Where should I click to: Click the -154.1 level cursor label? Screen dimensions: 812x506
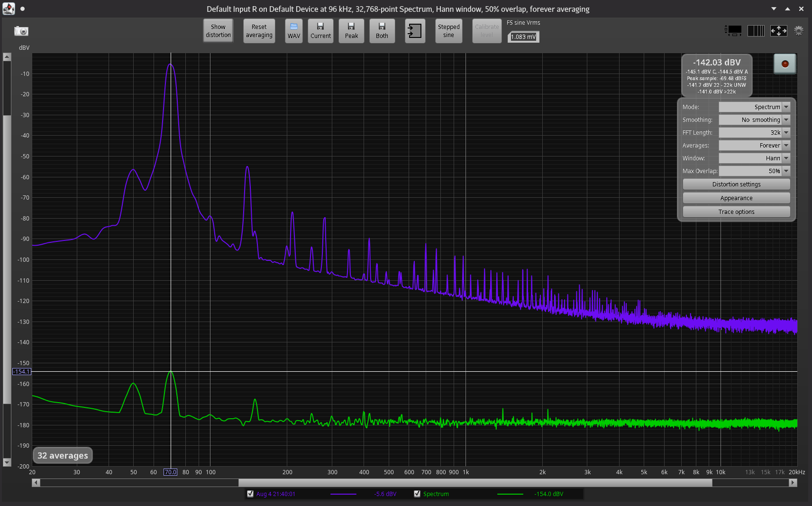21,372
